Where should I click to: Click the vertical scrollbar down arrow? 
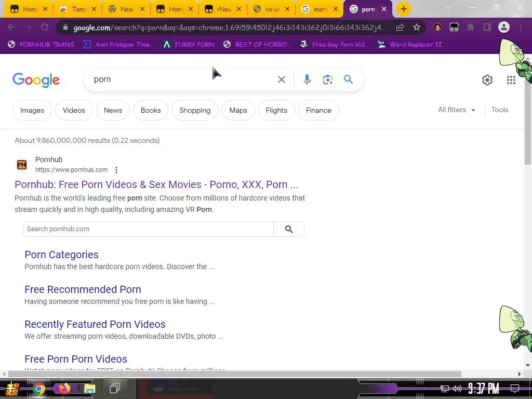pos(528,365)
